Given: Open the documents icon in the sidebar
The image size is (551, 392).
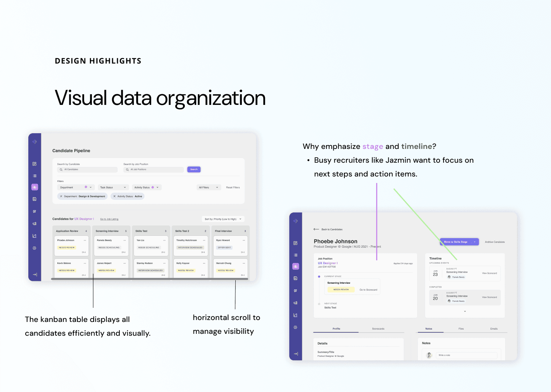Looking at the screenshot, I should click(34, 199).
